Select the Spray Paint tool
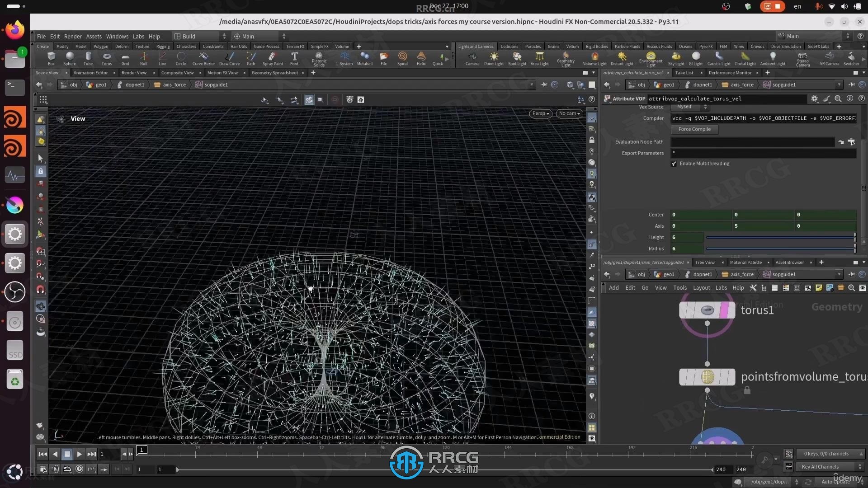 click(x=273, y=58)
